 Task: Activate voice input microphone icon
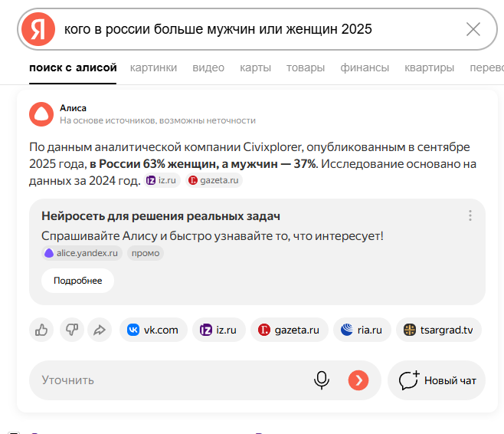point(322,380)
